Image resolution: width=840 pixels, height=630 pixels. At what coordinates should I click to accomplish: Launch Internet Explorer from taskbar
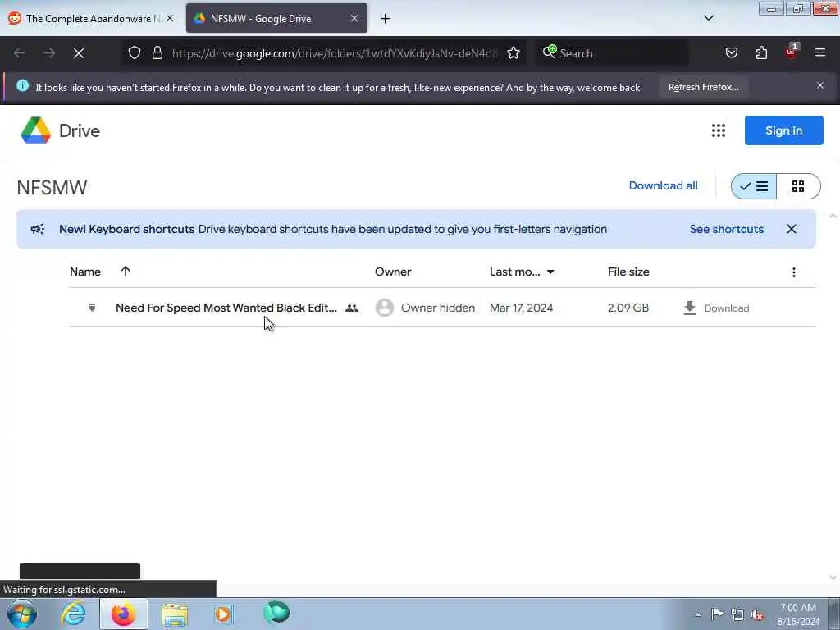[73, 614]
